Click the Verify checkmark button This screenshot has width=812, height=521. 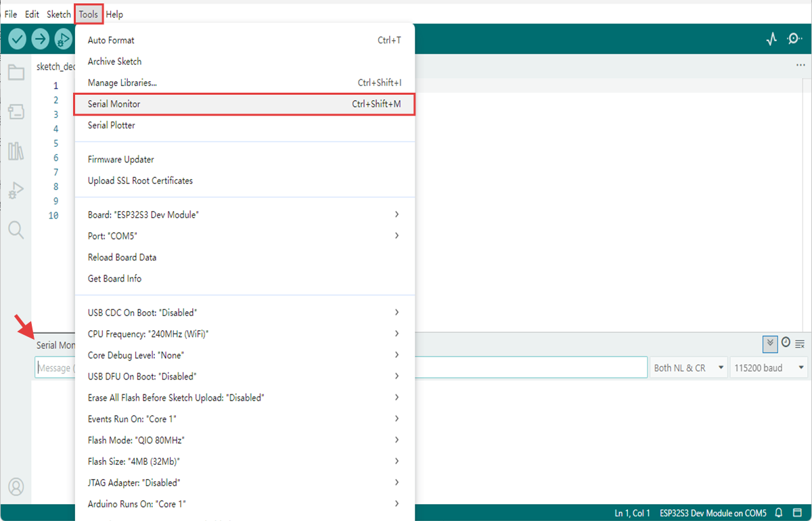tap(17, 39)
